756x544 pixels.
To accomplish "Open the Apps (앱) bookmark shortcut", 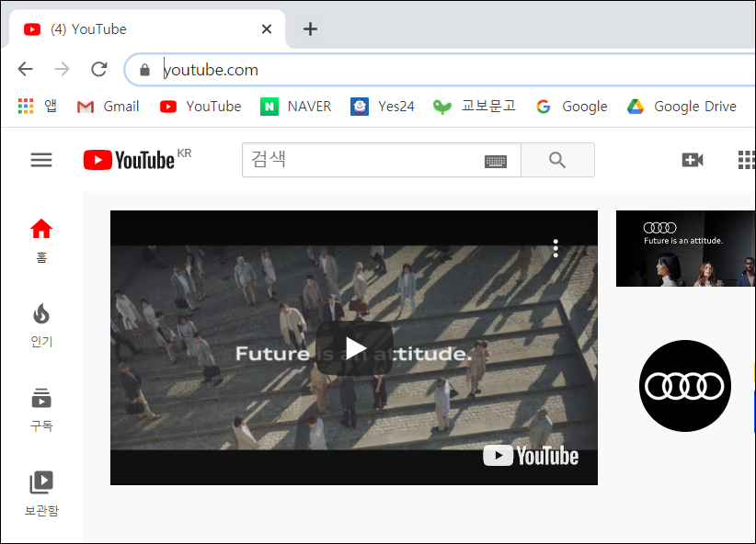I will 37,106.
